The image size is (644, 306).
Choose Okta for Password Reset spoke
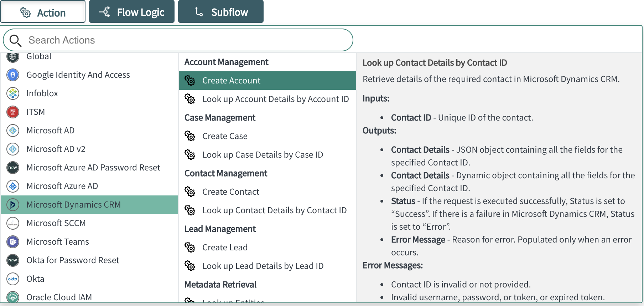[73, 260]
